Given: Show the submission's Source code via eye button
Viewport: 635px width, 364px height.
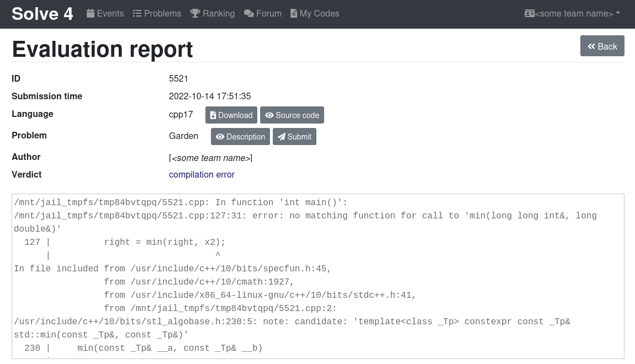Looking at the screenshot, I should (x=292, y=115).
